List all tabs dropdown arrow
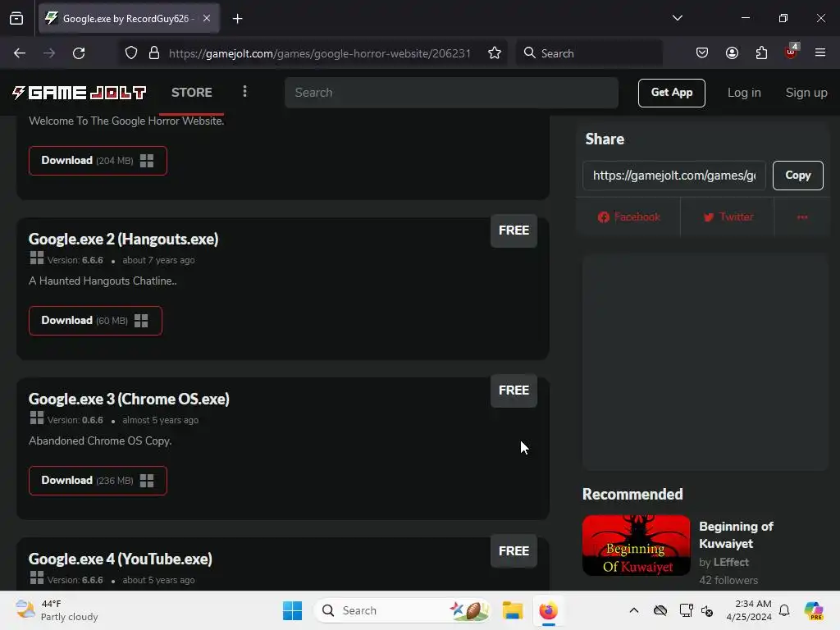840x630 pixels. [677, 18]
